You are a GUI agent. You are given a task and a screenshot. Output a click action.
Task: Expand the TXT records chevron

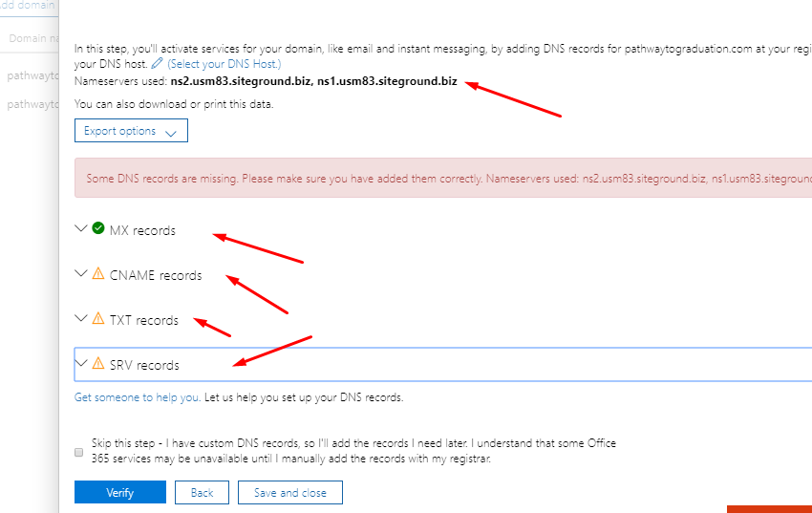coord(81,318)
